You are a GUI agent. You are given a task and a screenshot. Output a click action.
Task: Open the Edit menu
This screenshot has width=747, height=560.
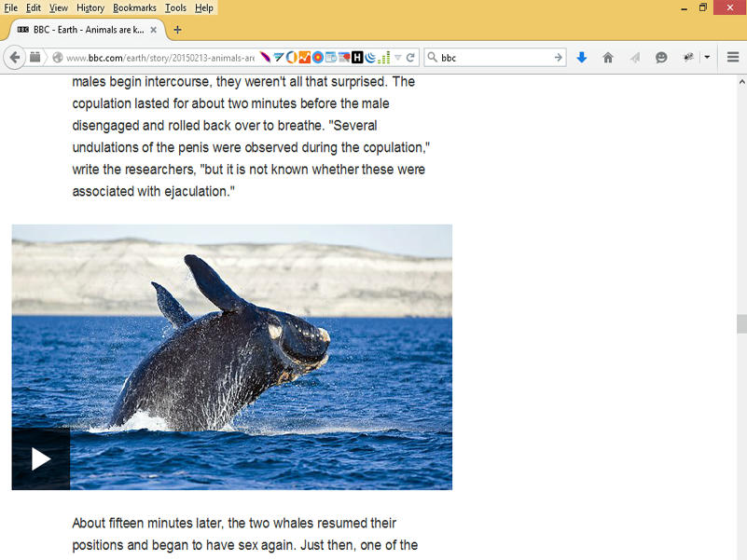point(34,8)
